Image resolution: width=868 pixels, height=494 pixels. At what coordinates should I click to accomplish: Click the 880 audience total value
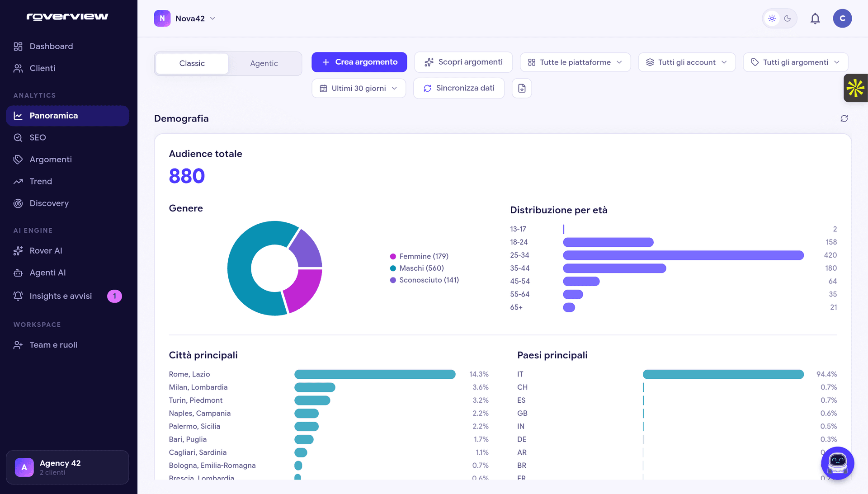click(187, 176)
